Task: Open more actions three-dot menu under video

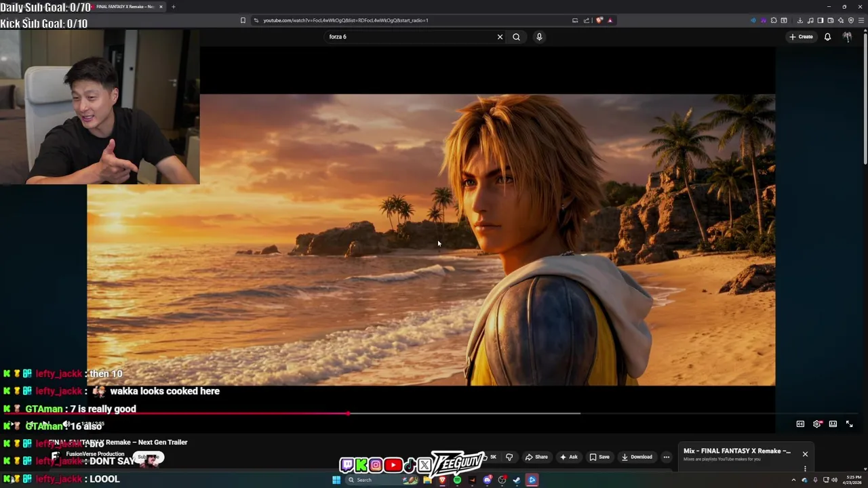Action: 666,457
